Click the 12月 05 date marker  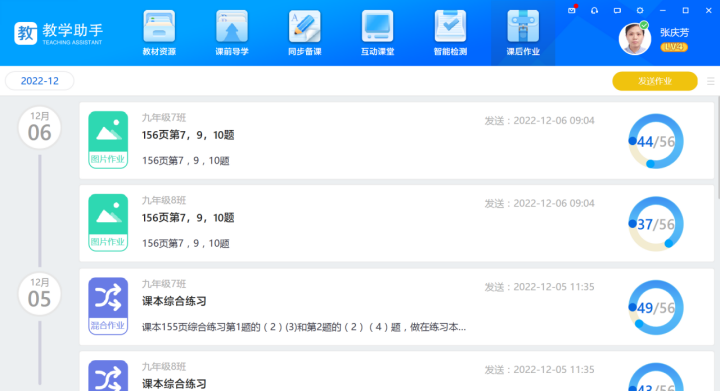click(39, 294)
